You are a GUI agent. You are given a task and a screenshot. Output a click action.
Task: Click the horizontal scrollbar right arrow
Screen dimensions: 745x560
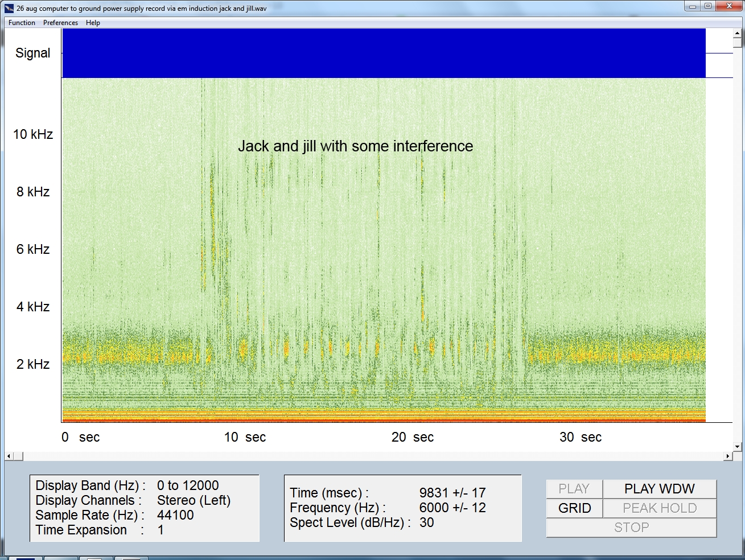728,456
